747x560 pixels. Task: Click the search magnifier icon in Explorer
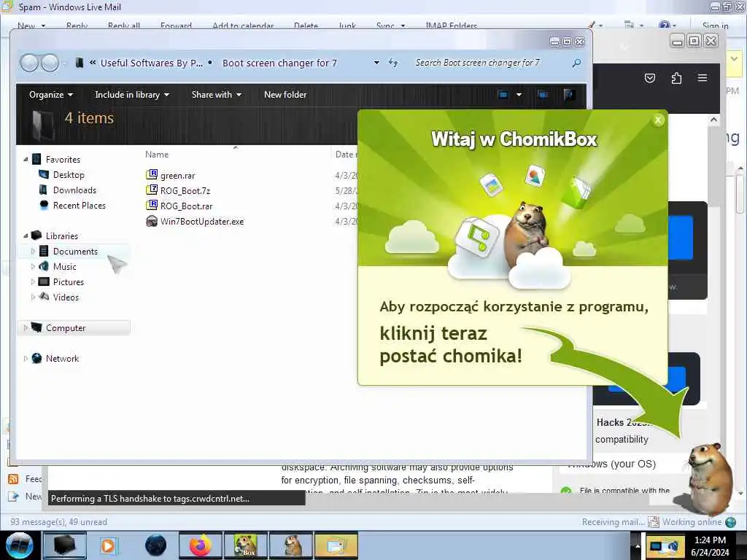point(576,63)
